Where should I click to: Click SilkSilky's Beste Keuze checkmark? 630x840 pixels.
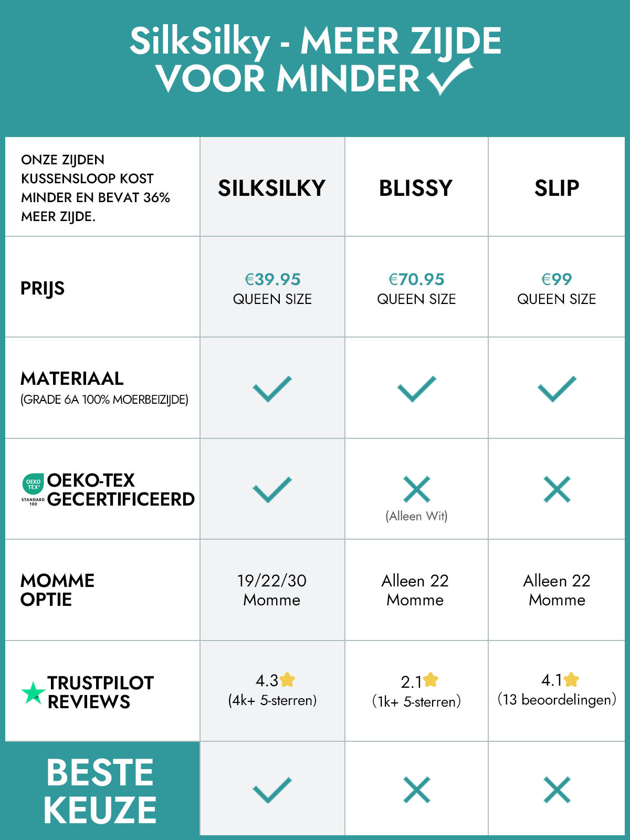coord(272,790)
